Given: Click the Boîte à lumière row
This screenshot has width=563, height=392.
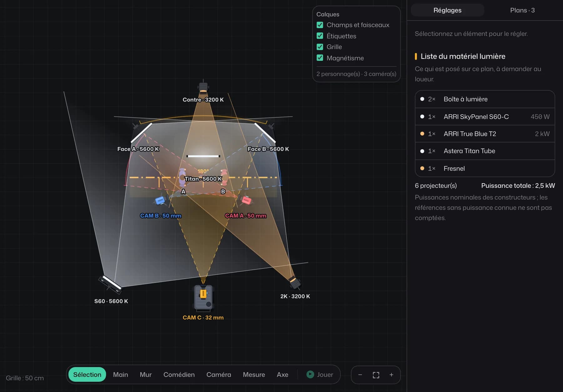Looking at the screenshot, I should click(x=485, y=99).
